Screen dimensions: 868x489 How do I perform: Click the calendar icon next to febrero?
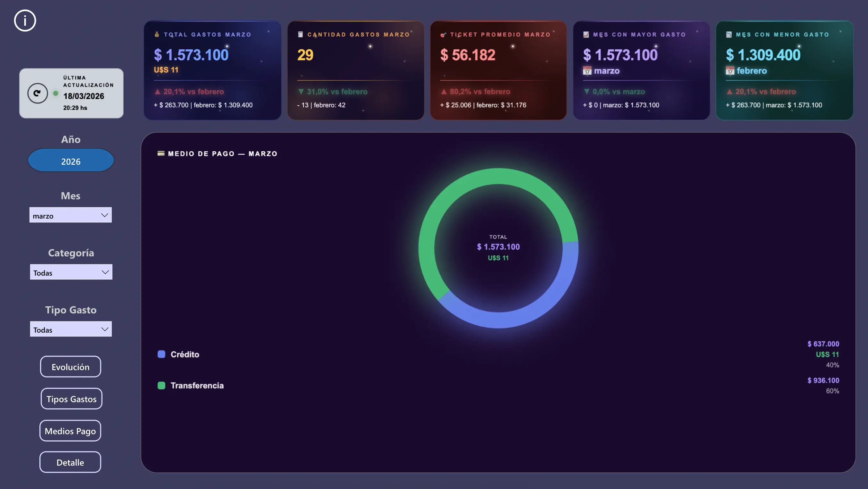730,71
